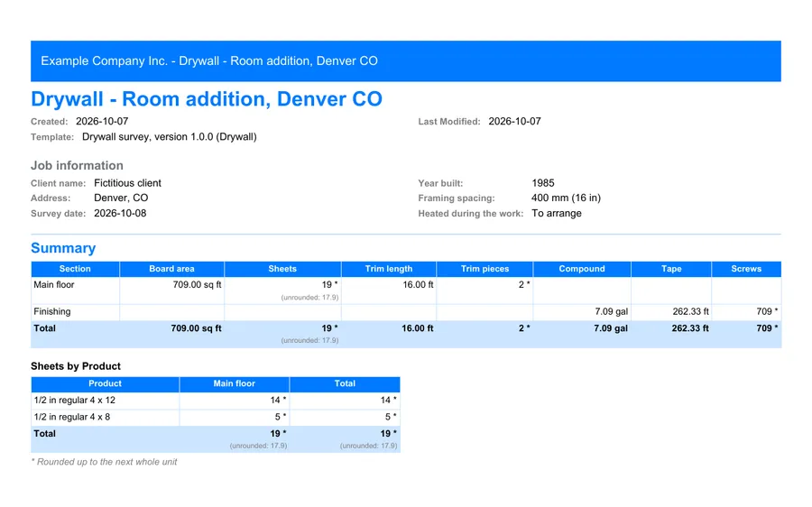Select the Year built value 1985
The image size is (812, 507).
tap(543, 183)
